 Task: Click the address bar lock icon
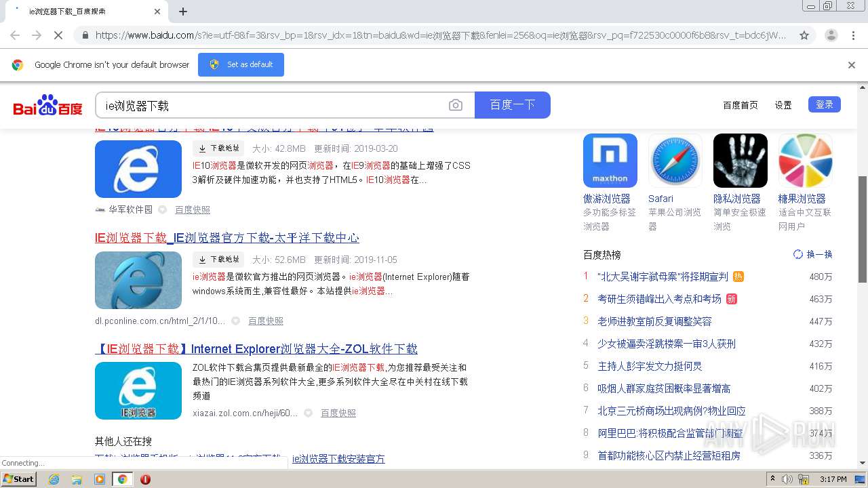(x=84, y=35)
